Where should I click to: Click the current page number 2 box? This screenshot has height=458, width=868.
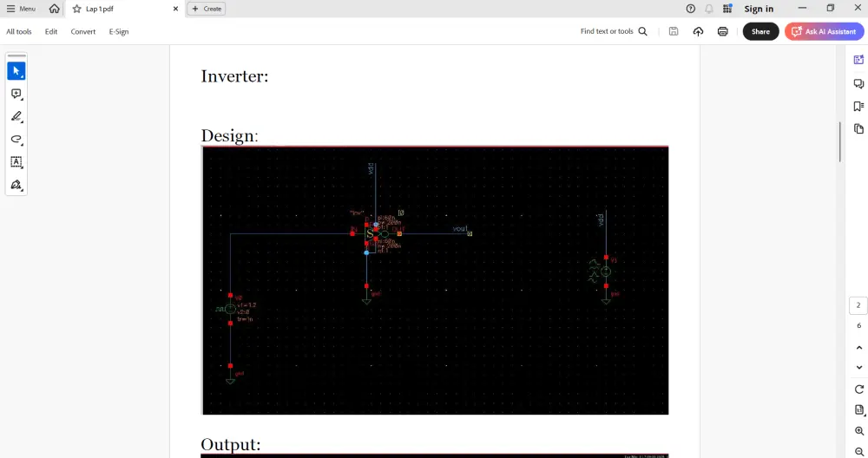coord(858,305)
